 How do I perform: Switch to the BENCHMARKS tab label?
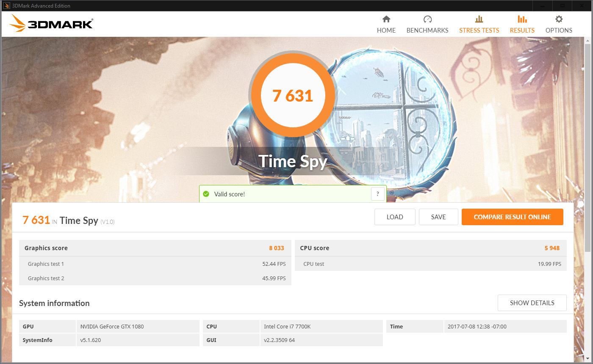(427, 30)
